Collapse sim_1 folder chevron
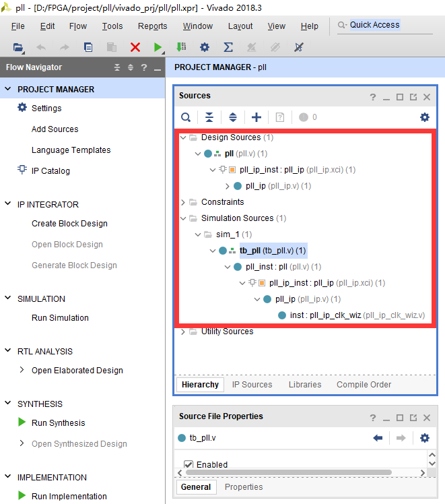Image resolution: width=445 pixels, height=504 pixels. click(198, 234)
